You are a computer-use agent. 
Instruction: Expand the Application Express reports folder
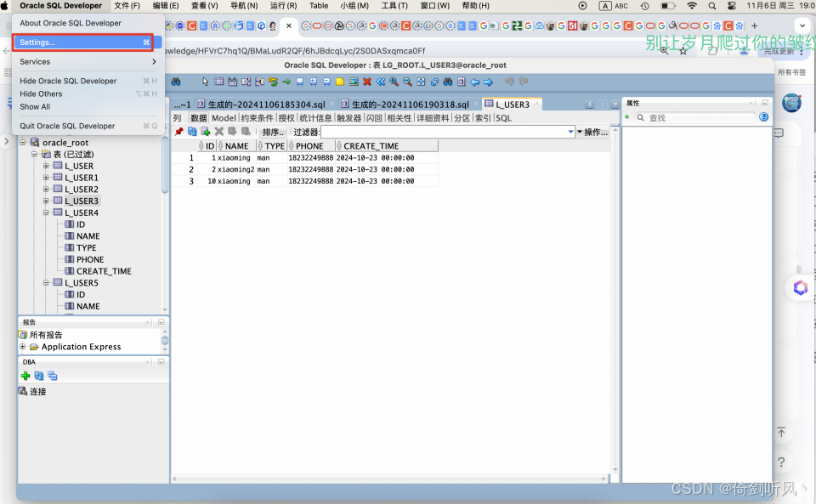point(22,347)
